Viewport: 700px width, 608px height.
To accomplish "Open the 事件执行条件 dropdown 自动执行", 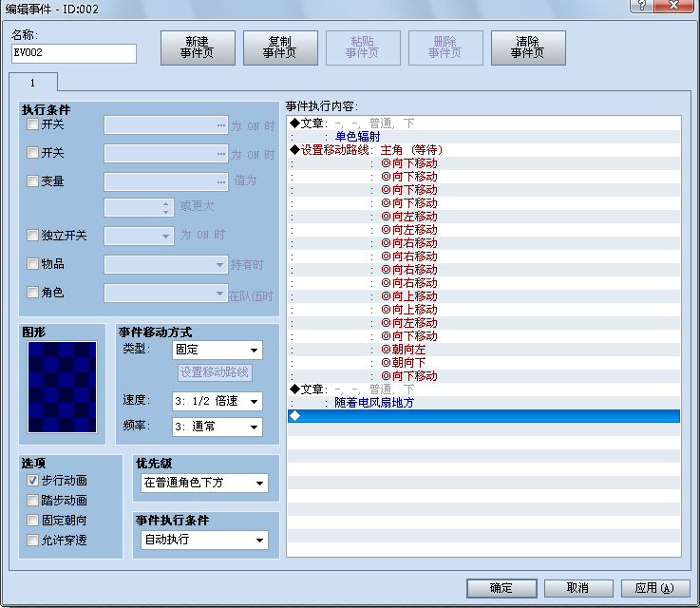I will pyautogui.click(x=205, y=540).
